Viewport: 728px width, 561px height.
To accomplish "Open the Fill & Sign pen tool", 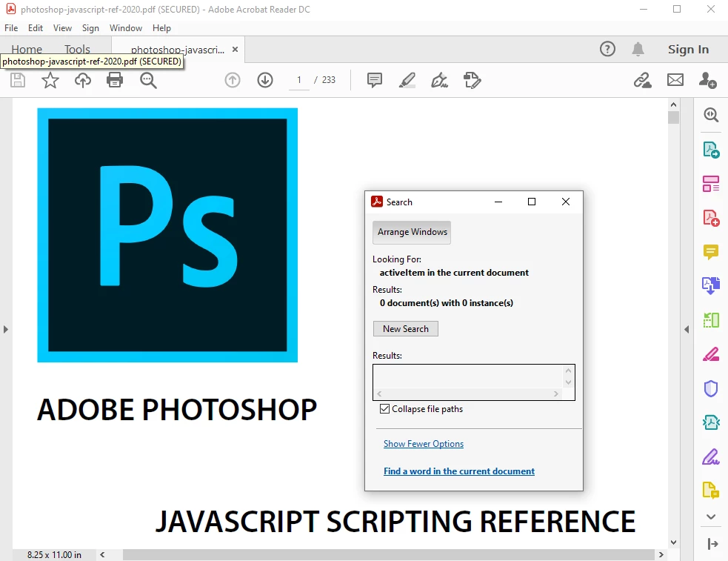I will coord(439,80).
